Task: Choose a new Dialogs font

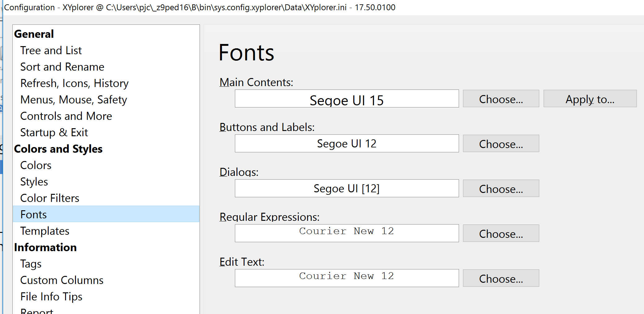Action: (x=501, y=188)
